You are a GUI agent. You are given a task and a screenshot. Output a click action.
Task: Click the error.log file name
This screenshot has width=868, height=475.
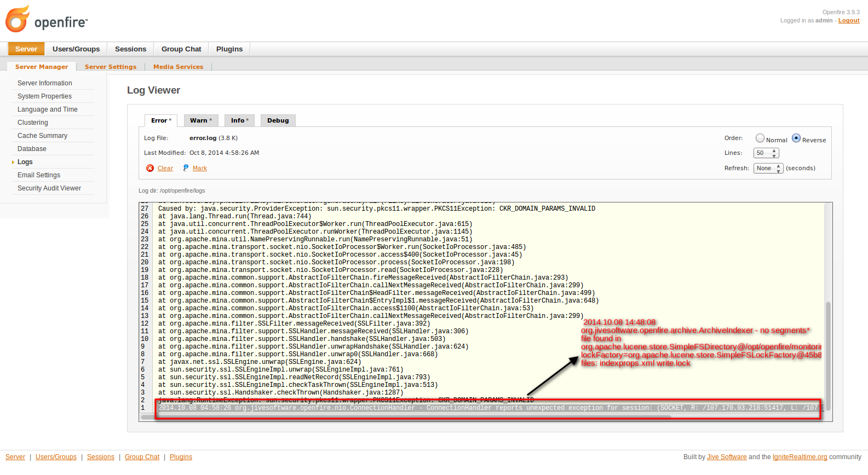tap(203, 138)
